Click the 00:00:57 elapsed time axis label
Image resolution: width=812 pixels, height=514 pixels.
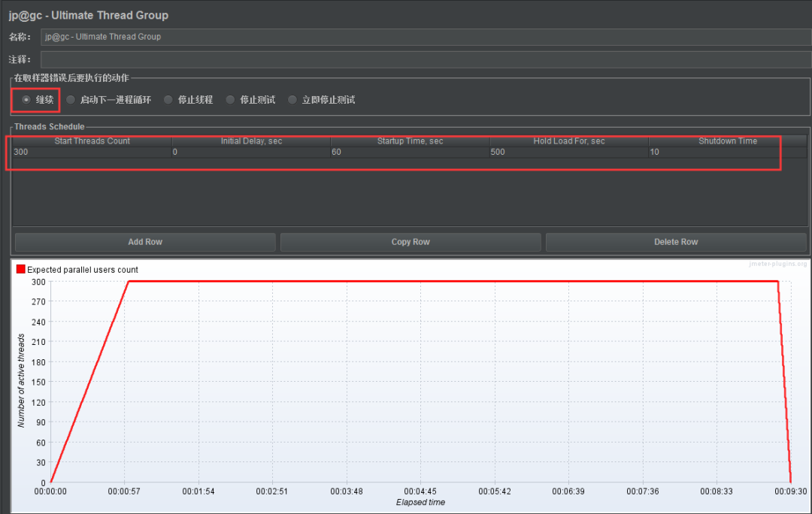point(124,491)
